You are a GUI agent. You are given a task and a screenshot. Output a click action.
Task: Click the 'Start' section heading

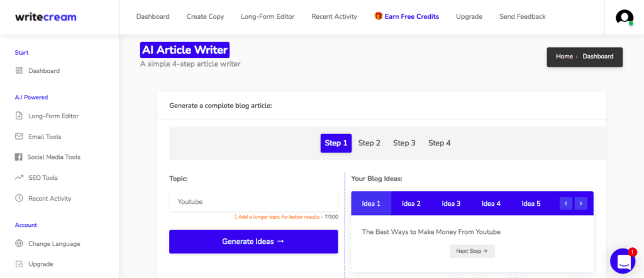[22, 53]
